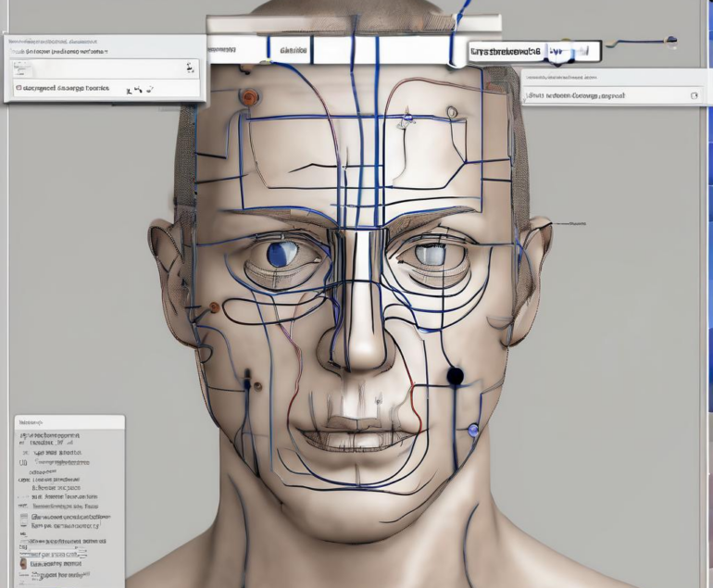Click the input field in the top-right panel
This screenshot has height=588, width=713.
pyautogui.click(x=607, y=95)
